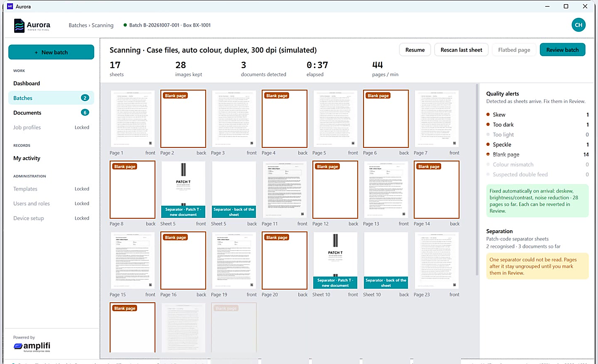Click the Job profiles locked item

click(51, 127)
